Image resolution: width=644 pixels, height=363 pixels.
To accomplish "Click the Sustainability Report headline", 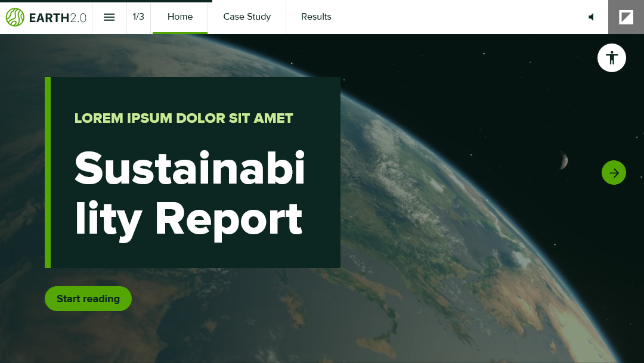I will (x=190, y=194).
